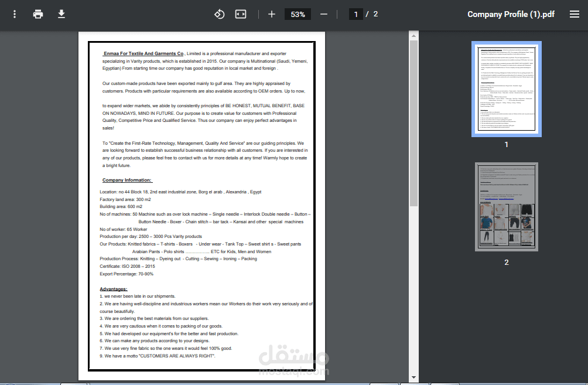
Task: Click the current page number field
Action: coord(355,14)
